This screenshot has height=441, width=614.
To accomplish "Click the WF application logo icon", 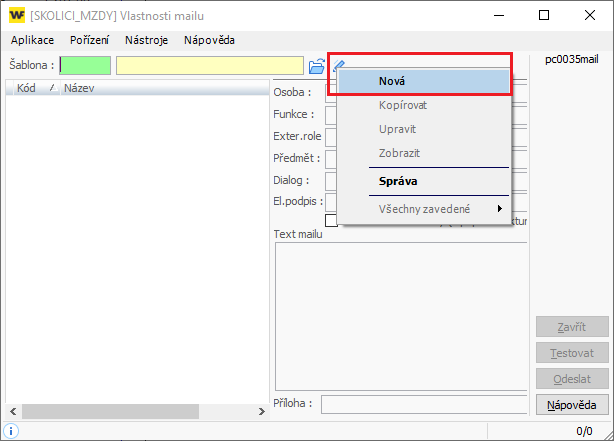I will tap(16, 15).
